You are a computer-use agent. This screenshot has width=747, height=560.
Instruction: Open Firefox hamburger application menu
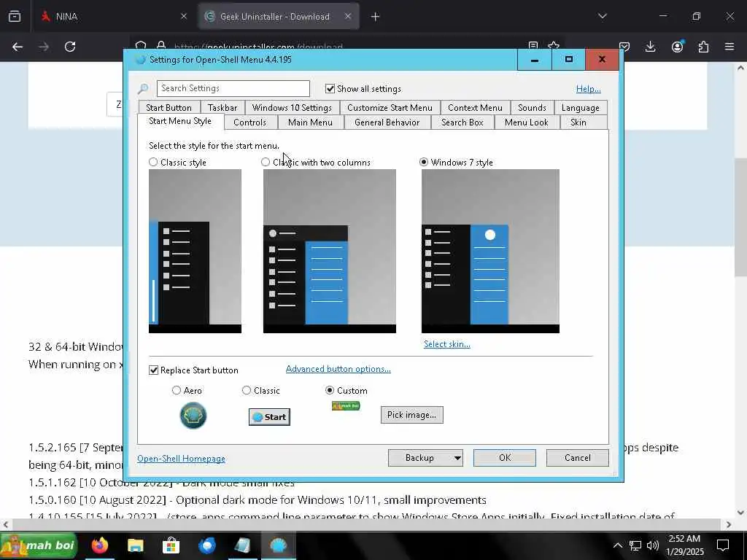[x=729, y=47]
